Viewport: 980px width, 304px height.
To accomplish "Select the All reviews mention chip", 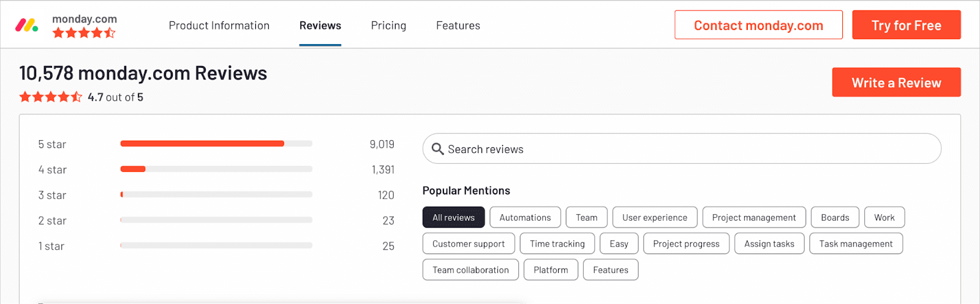I will [453, 217].
